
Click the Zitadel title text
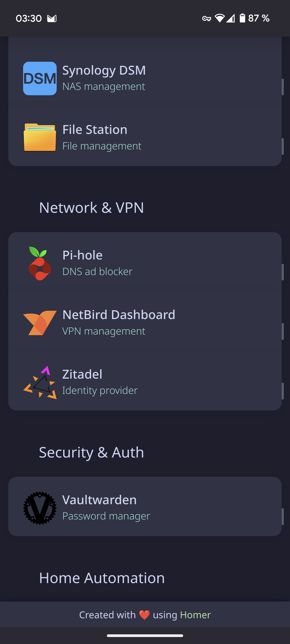(x=82, y=374)
